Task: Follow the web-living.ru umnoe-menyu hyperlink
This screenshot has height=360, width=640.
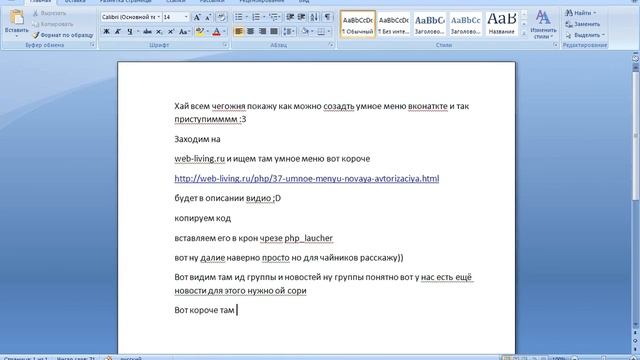Action: [x=307, y=178]
